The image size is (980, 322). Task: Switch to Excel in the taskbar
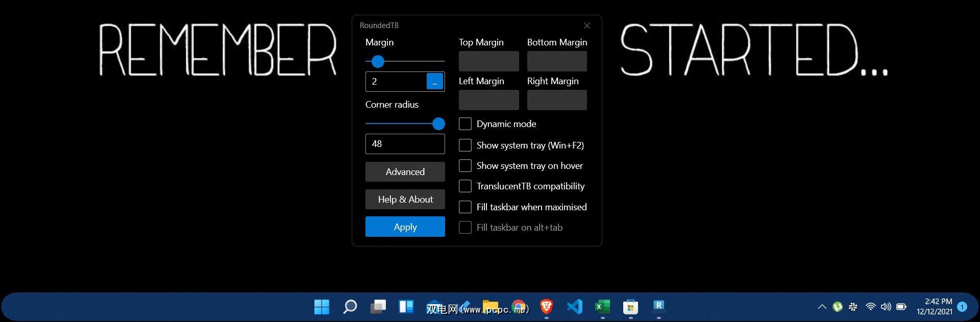click(602, 306)
